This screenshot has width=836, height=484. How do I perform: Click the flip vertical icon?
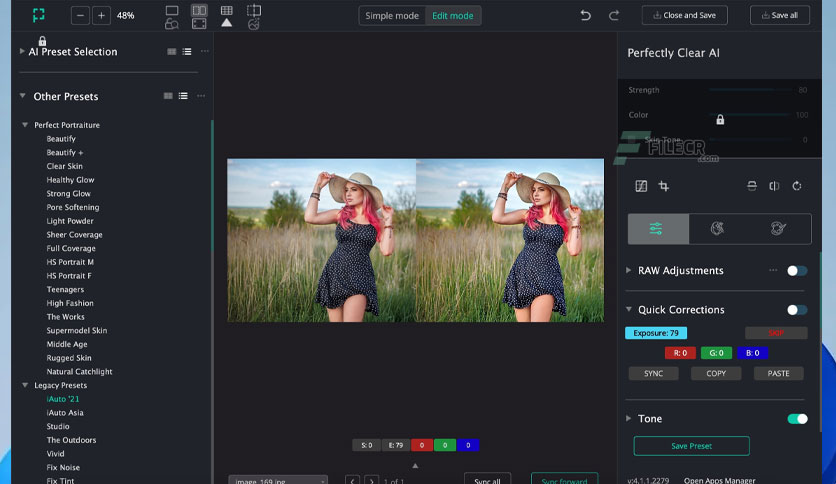point(752,186)
